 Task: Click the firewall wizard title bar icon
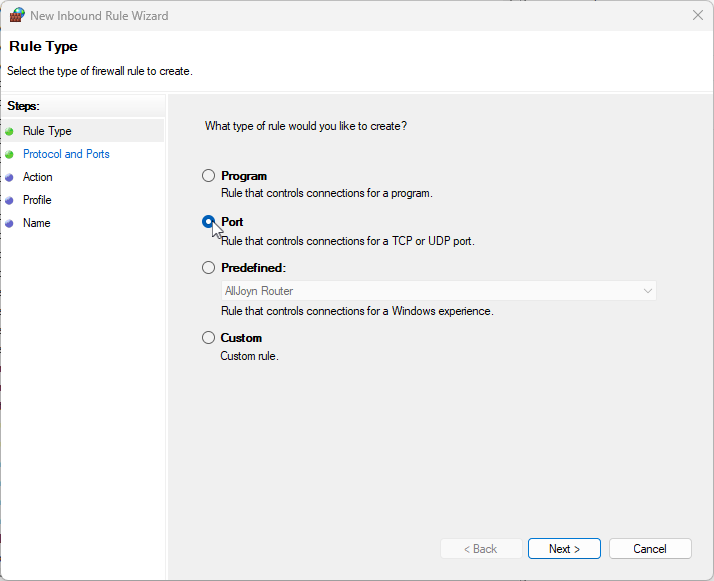click(17, 15)
